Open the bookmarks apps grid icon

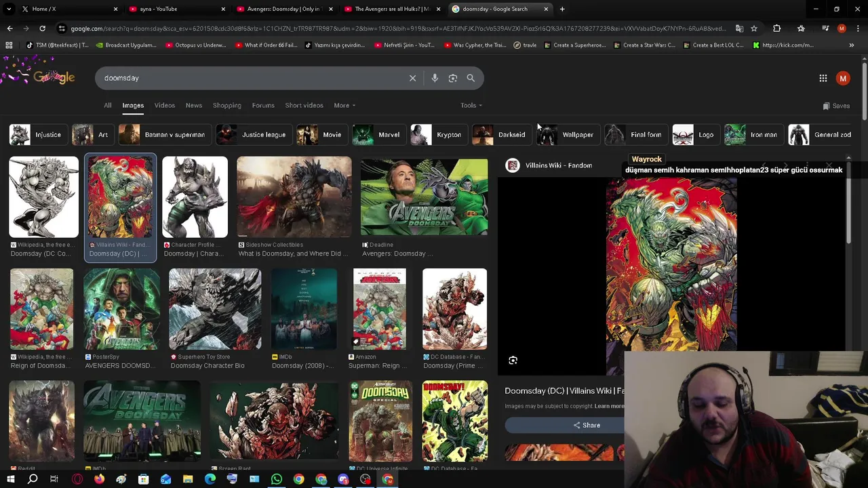[x=9, y=45]
